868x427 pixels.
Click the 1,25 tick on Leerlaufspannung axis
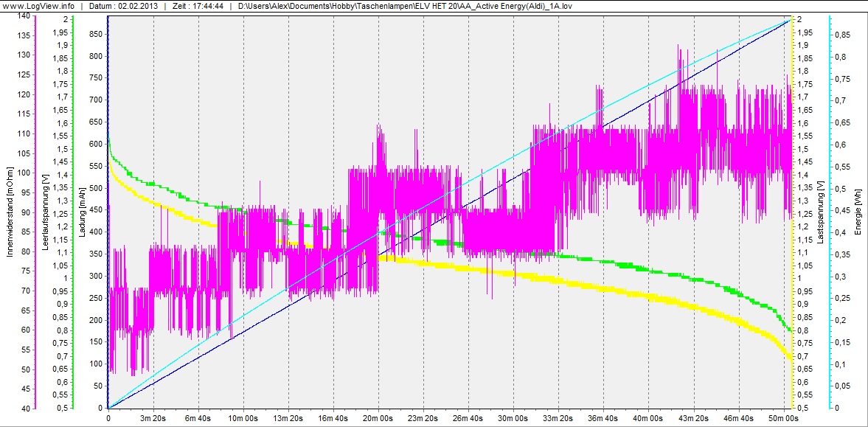point(61,214)
